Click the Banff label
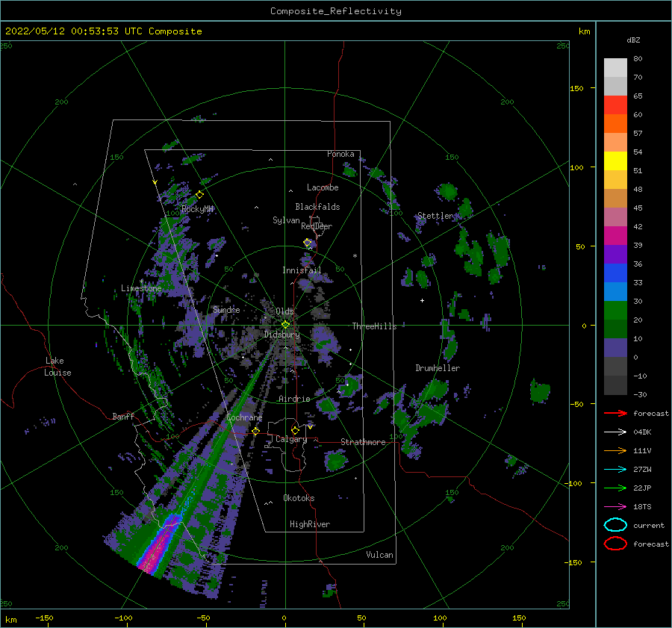 pos(123,416)
